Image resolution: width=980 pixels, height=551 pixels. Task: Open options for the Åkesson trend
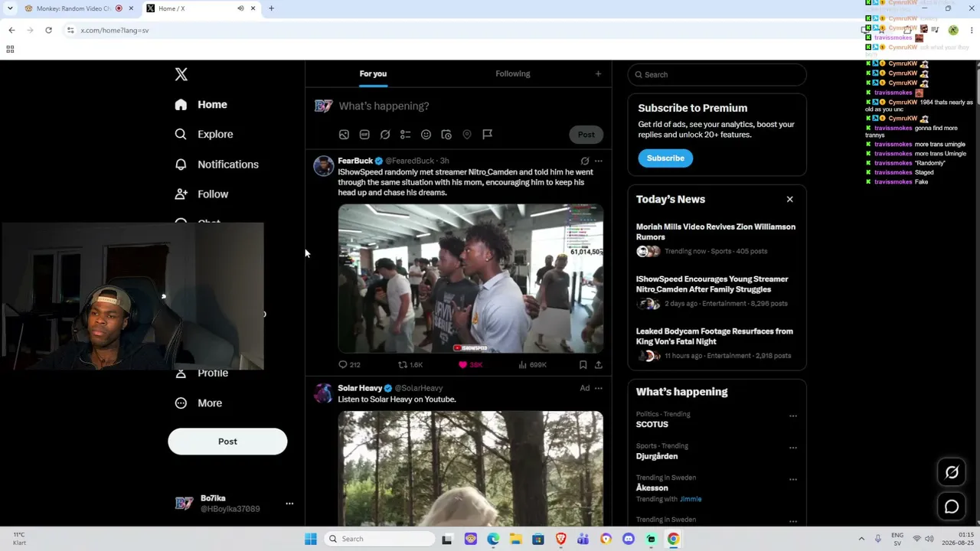pyautogui.click(x=793, y=480)
